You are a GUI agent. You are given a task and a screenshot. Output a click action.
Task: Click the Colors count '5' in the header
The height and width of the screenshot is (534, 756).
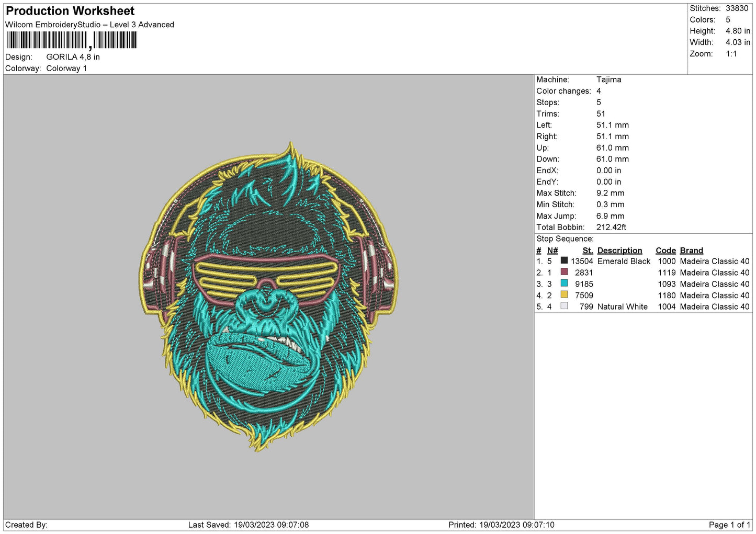tap(728, 20)
